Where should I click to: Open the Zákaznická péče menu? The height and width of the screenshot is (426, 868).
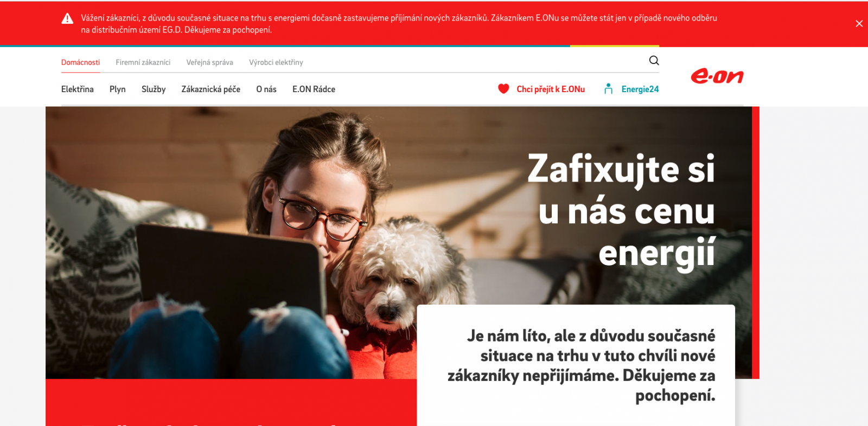tap(210, 89)
